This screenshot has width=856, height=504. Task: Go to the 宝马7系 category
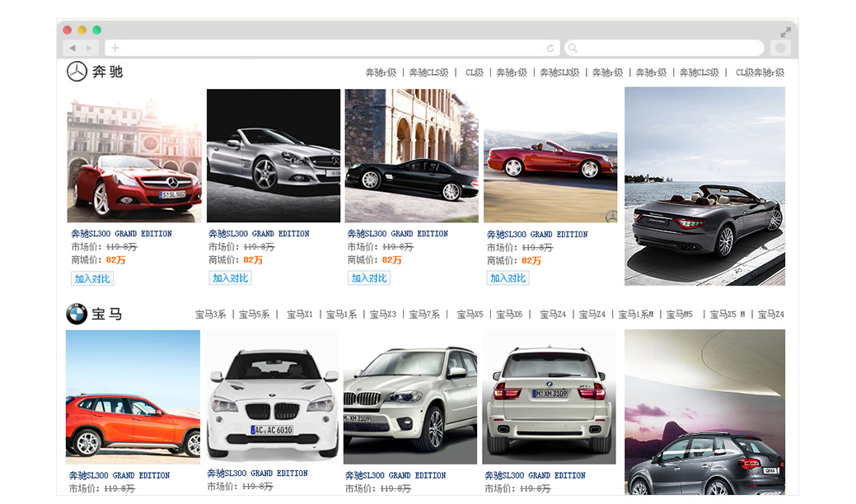[x=424, y=315]
